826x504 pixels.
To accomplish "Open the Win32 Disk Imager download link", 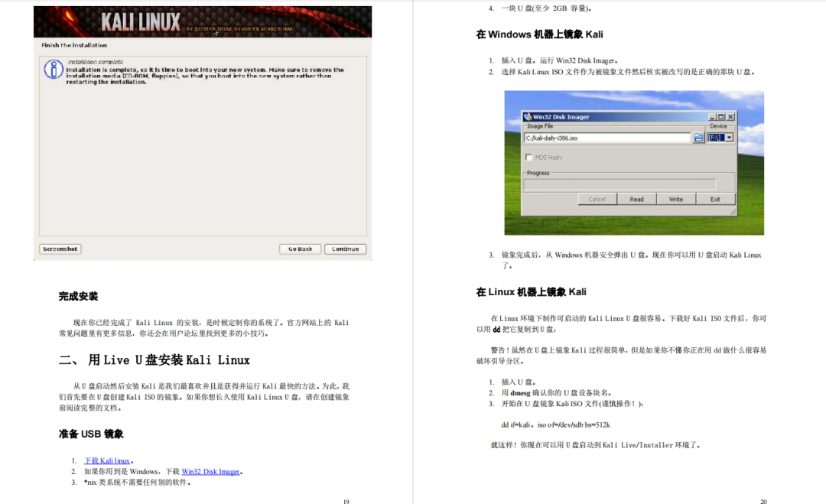I will (x=211, y=472).
